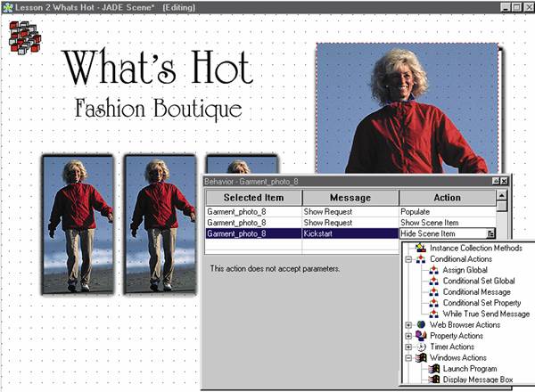
Task: Click the Show Scene Item action cell
Action: 447,223
